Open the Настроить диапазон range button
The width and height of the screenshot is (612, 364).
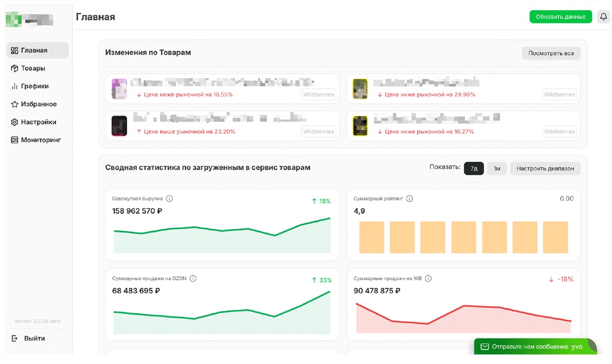point(545,168)
